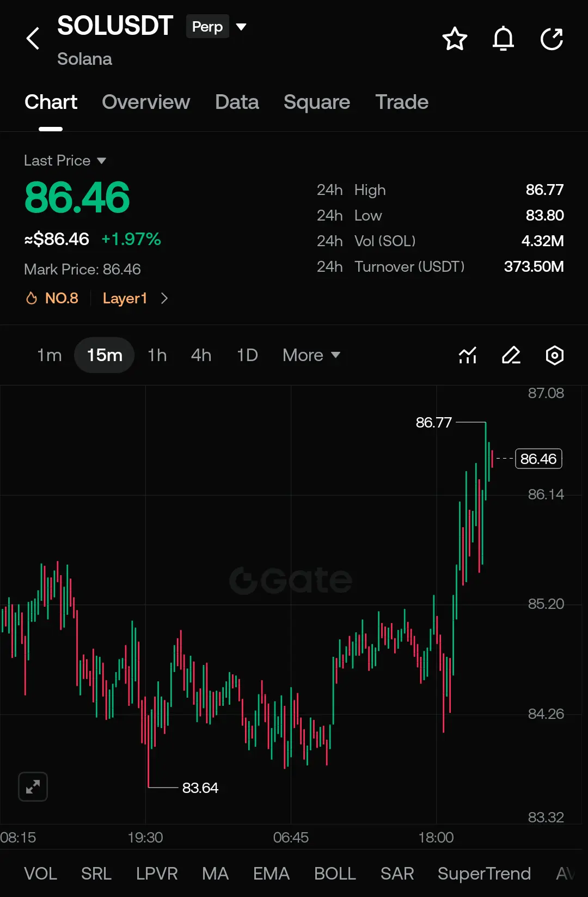Tap the 24h Turnover value 373.50M
Screen dimensions: 588x897
[534, 266]
